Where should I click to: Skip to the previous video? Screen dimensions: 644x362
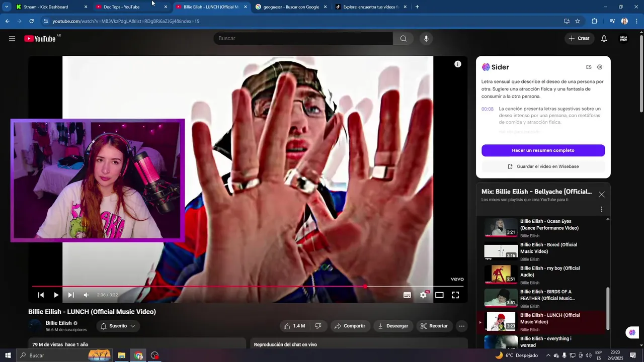(41, 295)
